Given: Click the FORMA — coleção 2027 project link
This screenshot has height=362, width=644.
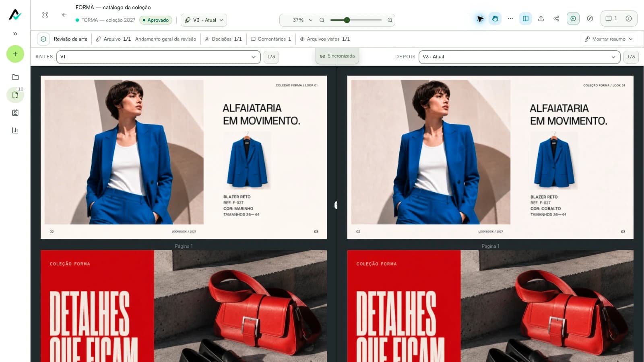Looking at the screenshot, I should (108, 20).
